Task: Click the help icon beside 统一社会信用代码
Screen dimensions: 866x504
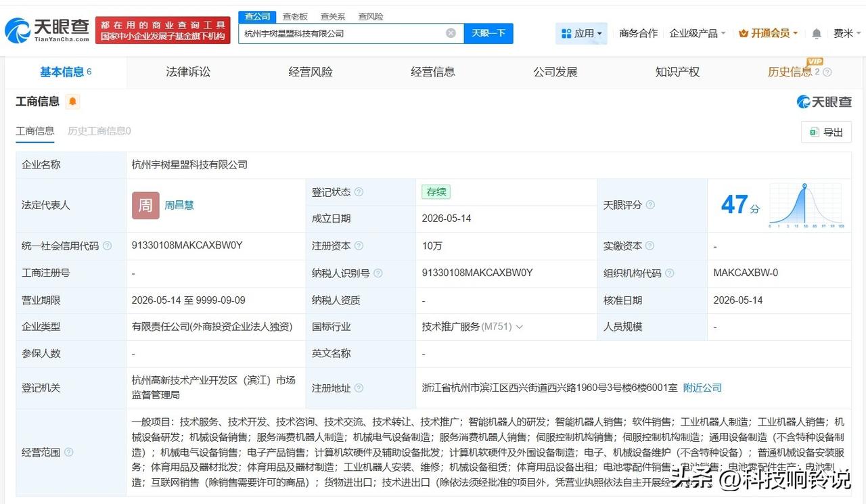Action: pyautogui.click(x=107, y=246)
